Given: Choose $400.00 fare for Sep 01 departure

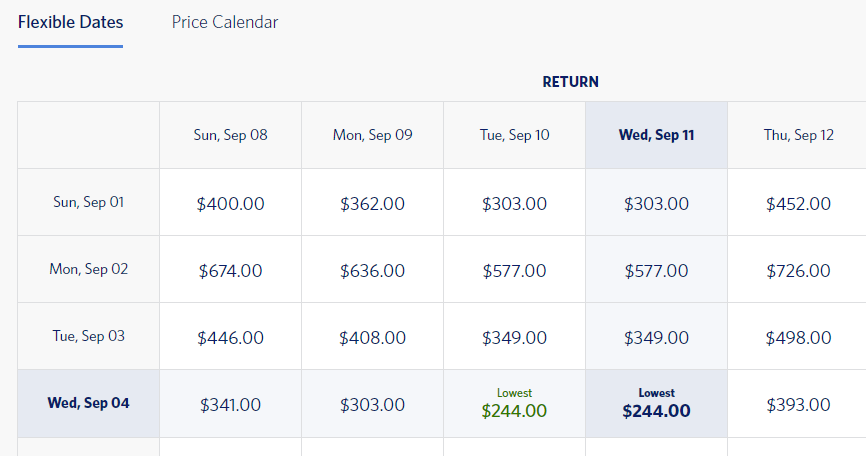Looking at the screenshot, I should 230,203.
